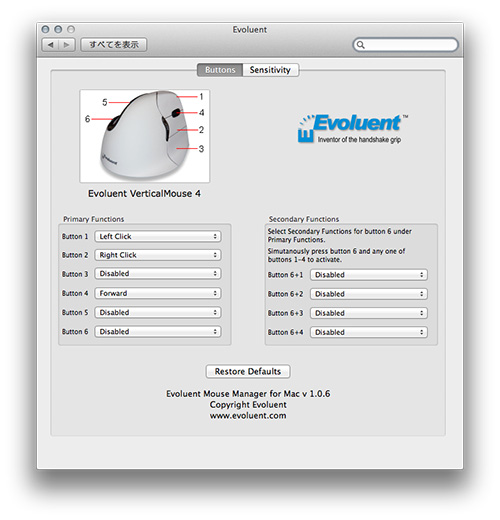This screenshot has width=500, height=520.
Task: Click the search magnifier icon
Action: coord(361,45)
